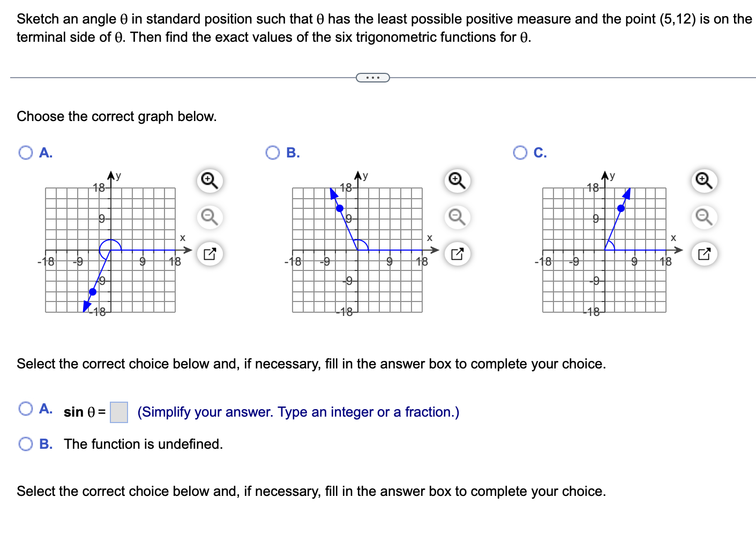Viewport: 756px width, 535px height.
Task: Click the zoom-out magnifier for graph C
Action: click(704, 217)
